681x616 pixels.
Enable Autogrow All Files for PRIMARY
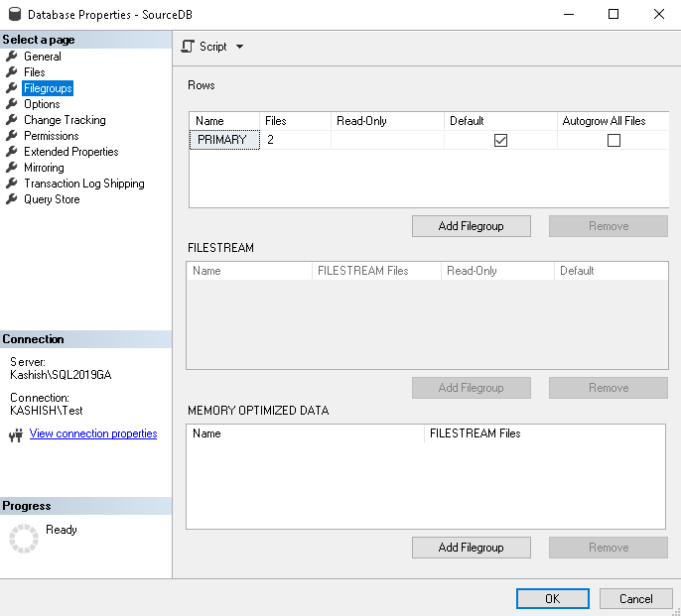(x=613, y=141)
